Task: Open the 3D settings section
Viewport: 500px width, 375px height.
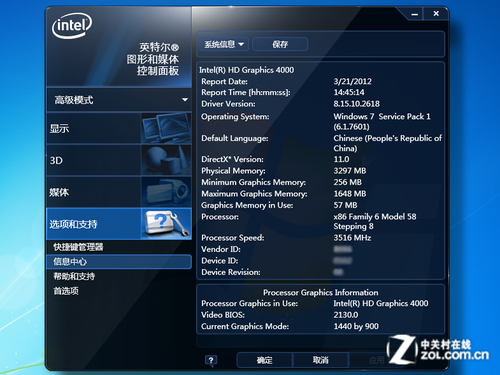Action: click(119, 160)
